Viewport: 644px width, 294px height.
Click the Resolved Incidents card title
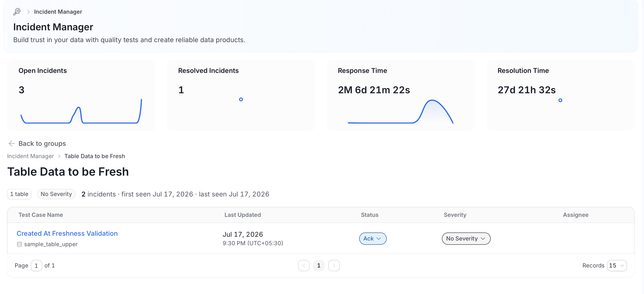click(x=208, y=71)
